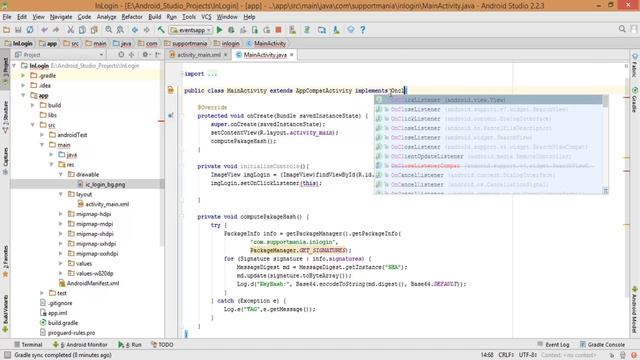Collapse the drawable folder
Image resolution: width=640 pixels, height=360 pixels.
(x=61, y=174)
